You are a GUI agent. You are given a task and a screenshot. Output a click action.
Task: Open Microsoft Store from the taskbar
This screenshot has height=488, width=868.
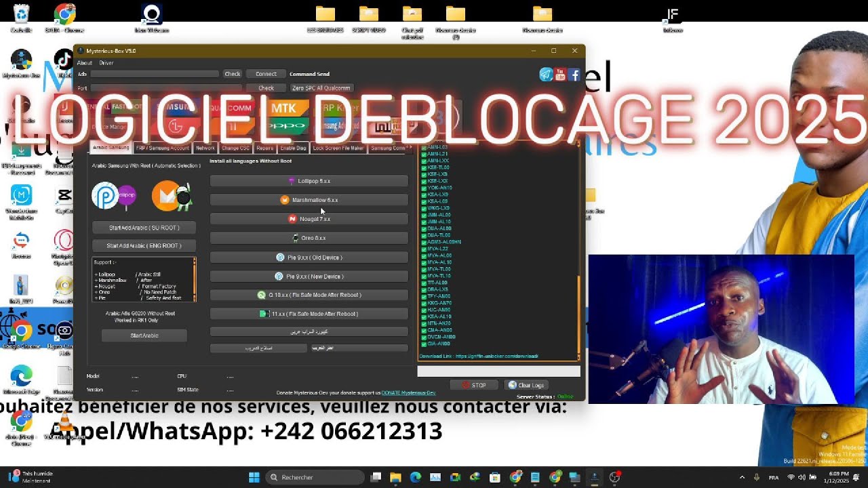495,477
